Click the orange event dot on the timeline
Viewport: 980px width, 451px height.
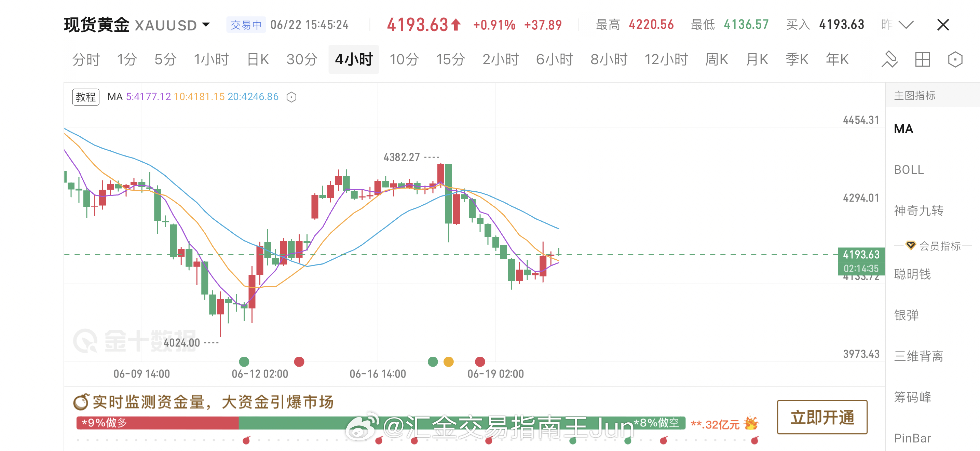pyautogui.click(x=449, y=361)
